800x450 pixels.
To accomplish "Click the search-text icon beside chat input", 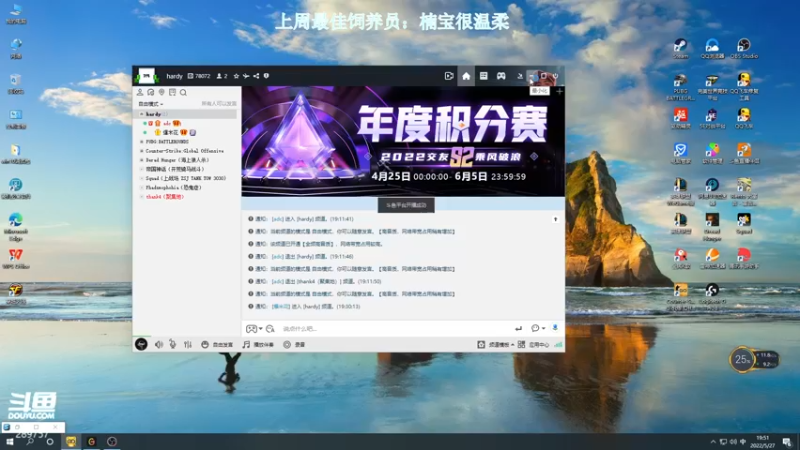I will [x=270, y=329].
